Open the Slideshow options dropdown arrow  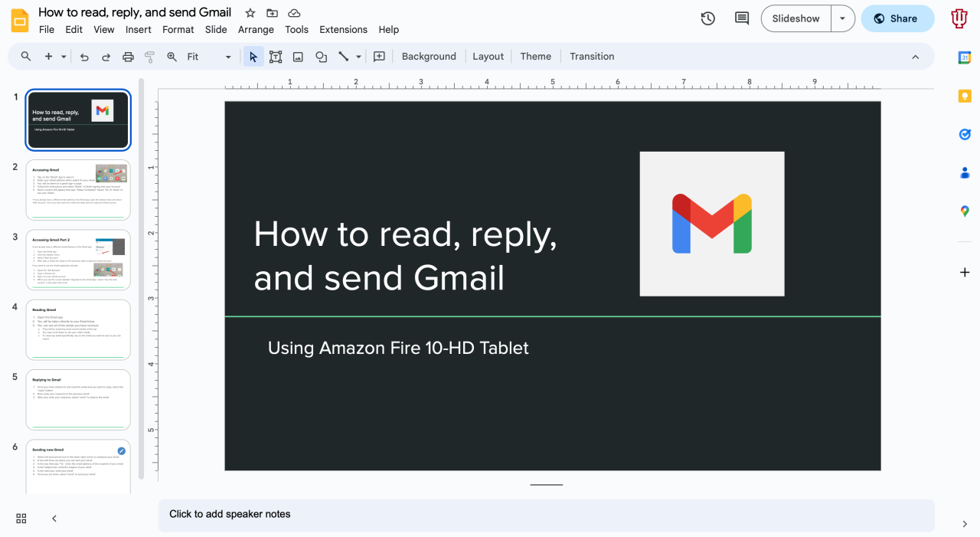[843, 18]
